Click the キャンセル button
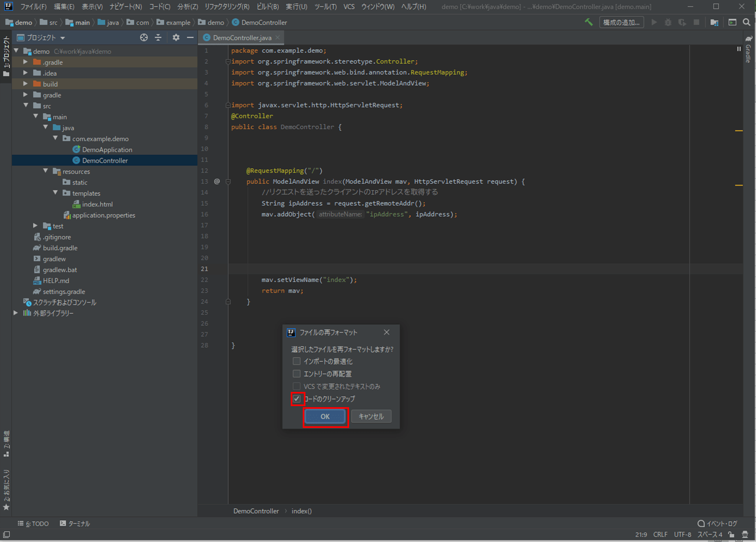756x542 pixels. tap(371, 416)
